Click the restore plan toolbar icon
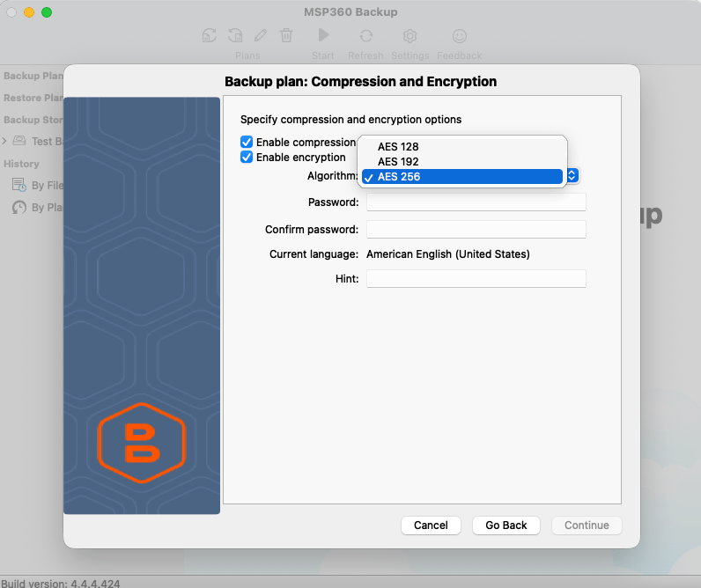 [x=235, y=35]
